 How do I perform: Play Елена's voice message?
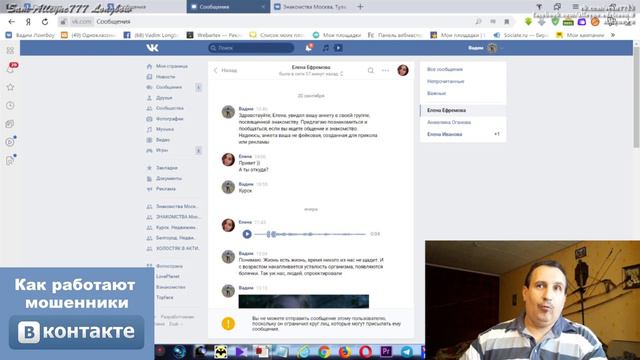coord(247,234)
